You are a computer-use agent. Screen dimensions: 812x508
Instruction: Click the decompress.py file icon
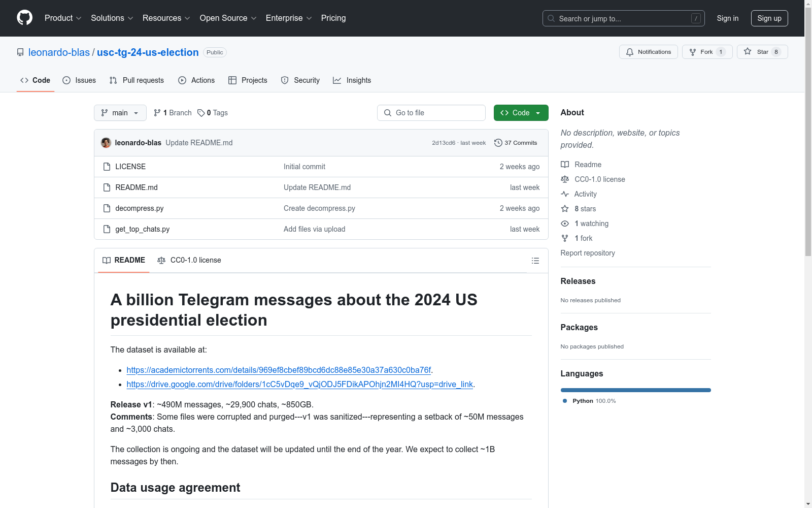pyautogui.click(x=107, y=208)
